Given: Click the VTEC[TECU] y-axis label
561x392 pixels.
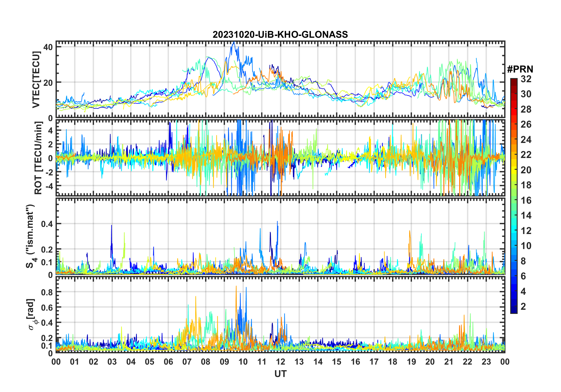Looking at the screenshot, I should [x=36, y=80].
